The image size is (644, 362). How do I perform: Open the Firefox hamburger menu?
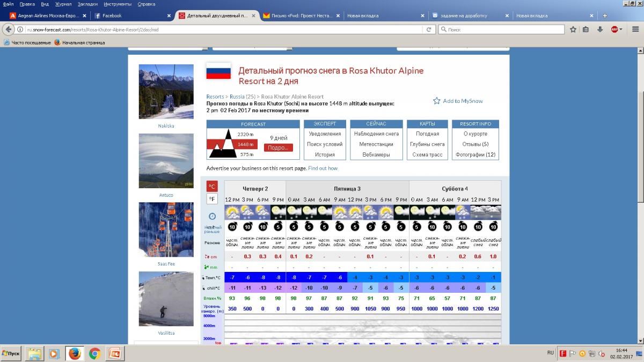(634, 29)
